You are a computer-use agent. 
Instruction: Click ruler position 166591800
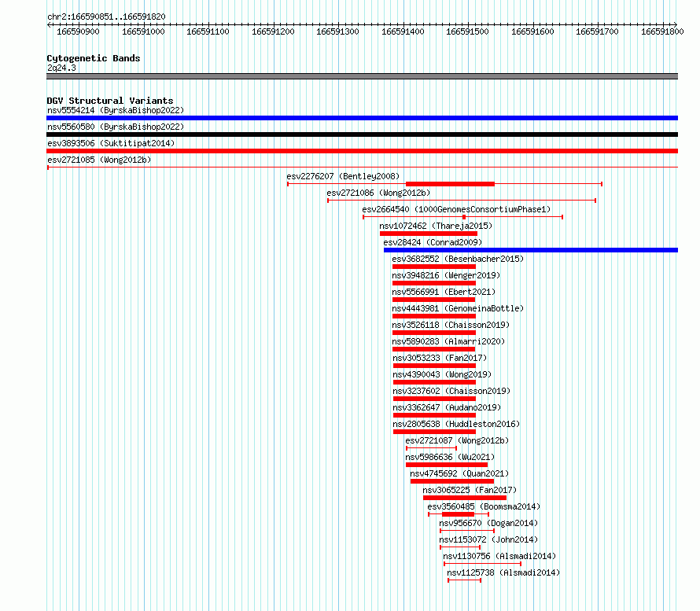(x=662, y=31)
